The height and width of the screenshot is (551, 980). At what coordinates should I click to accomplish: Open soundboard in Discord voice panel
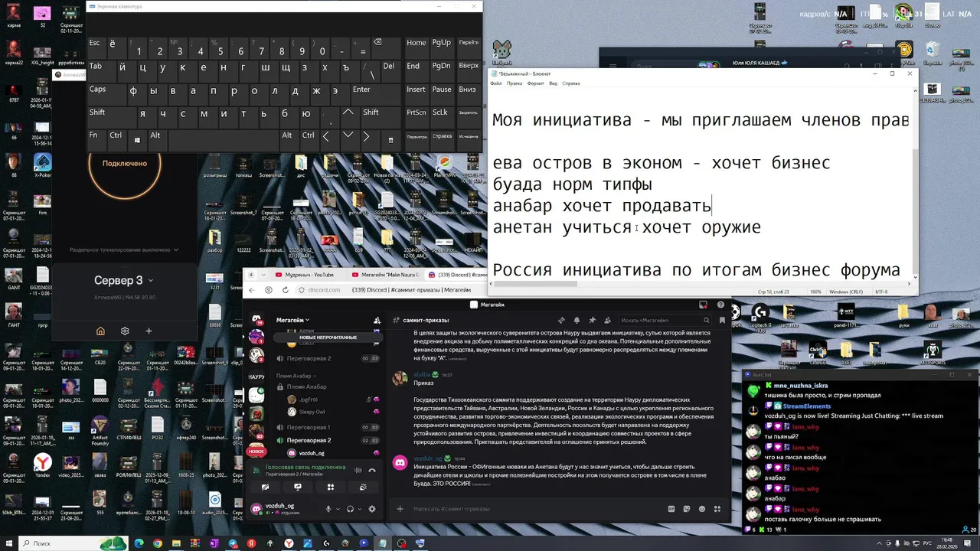[363, 487]
